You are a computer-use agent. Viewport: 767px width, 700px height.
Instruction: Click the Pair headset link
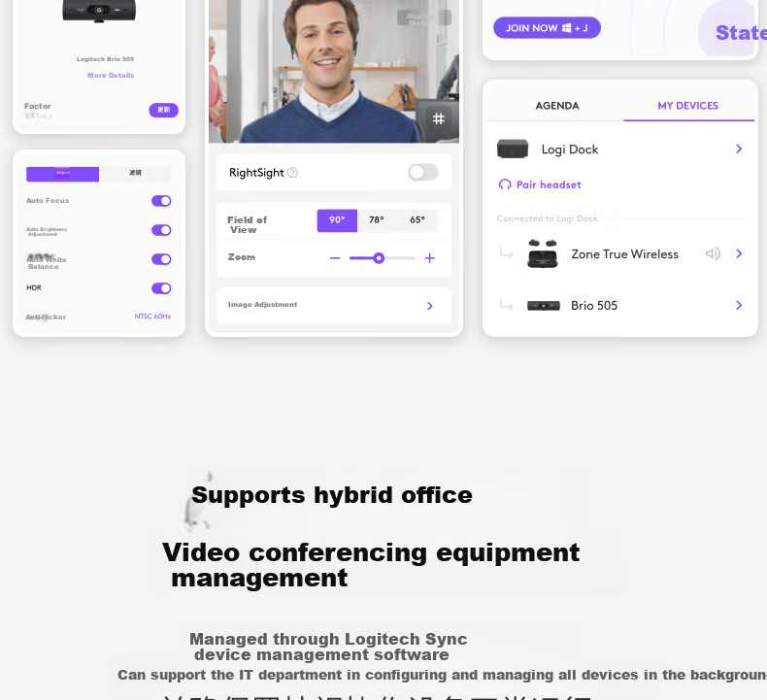[549, 184]
